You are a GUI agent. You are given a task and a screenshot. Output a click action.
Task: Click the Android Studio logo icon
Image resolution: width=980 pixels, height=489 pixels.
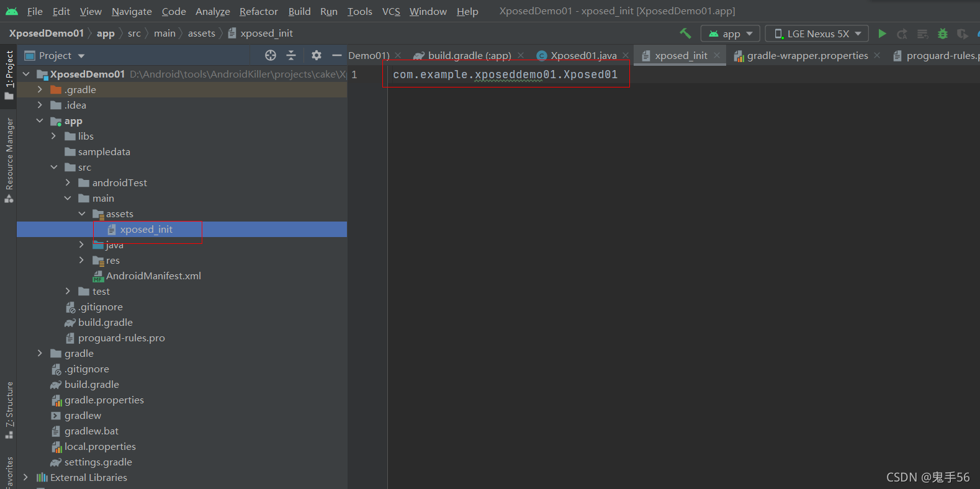click(12, 11)
